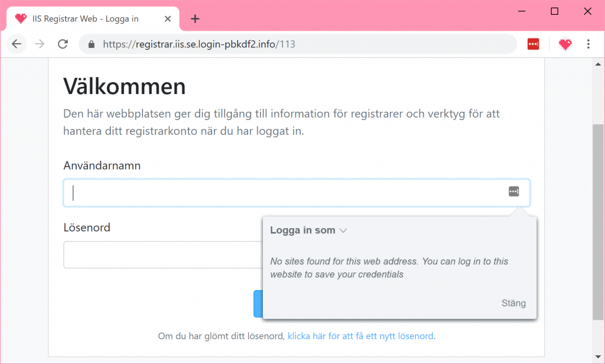Click the heart favicon on the tab
This screenshot has height=364, width=605.
point(21,18)
